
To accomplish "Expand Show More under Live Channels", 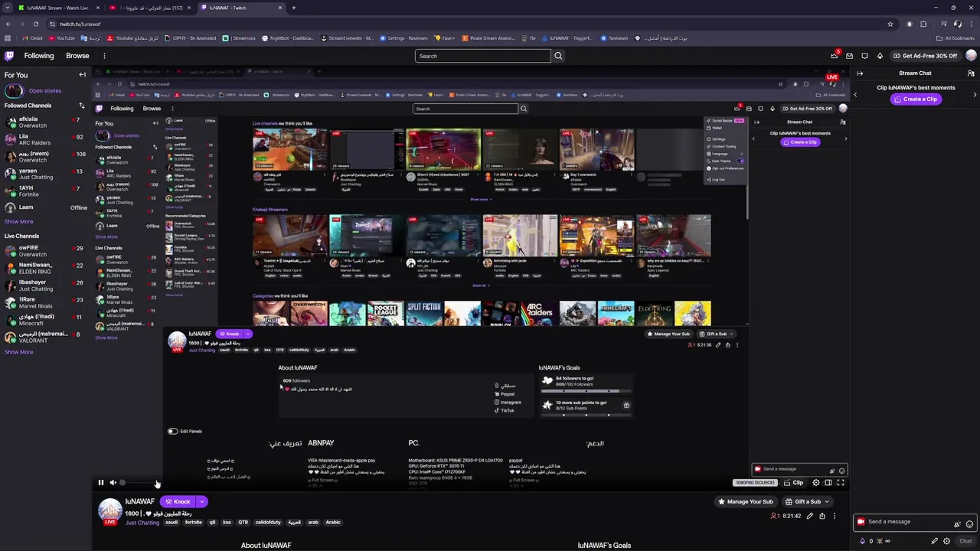I will coord(18,352).
